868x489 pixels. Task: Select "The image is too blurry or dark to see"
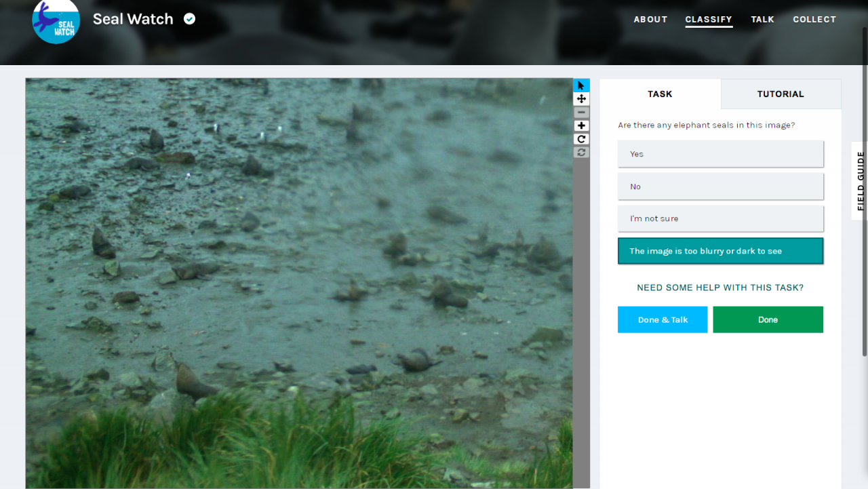(720, 251)
